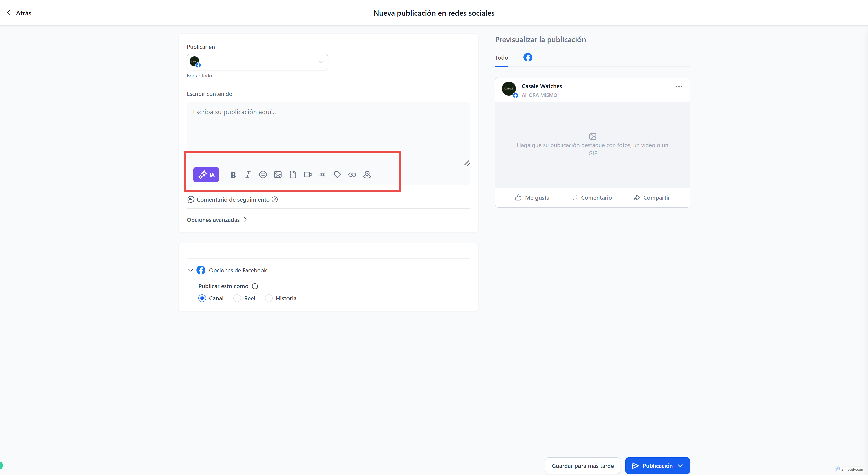Expand Opciones avanzadas section

click(217, 220)
